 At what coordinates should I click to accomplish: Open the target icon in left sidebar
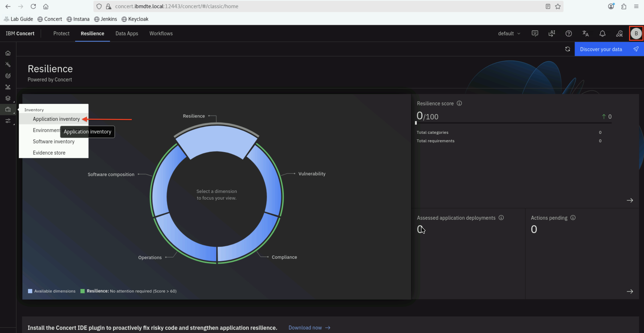point(8,76)
